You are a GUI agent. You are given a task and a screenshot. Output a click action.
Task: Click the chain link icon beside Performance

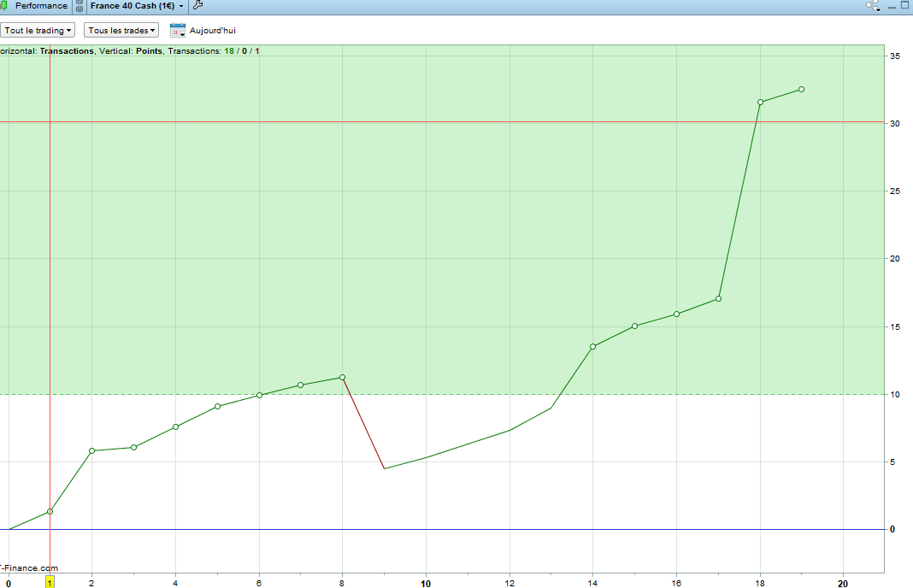click(x=80, y=6)
